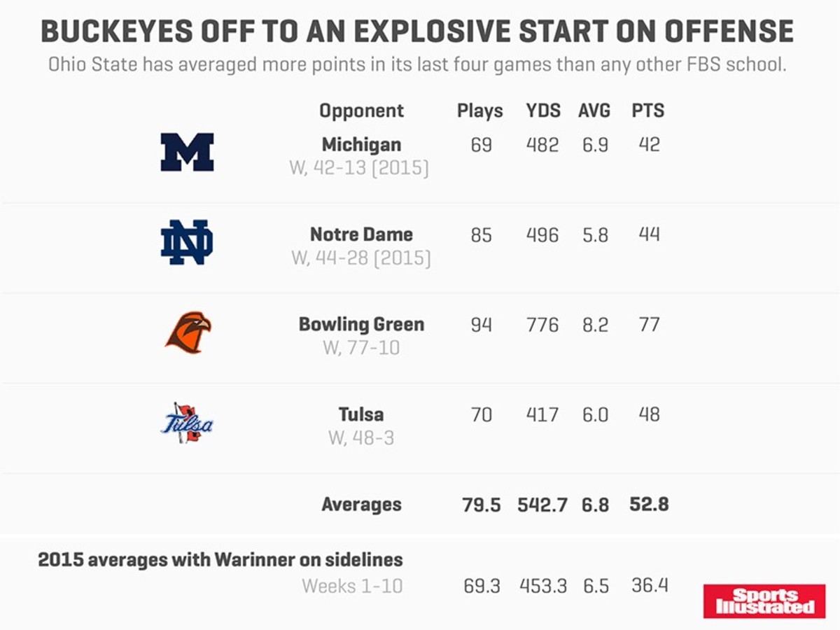Click the Tulsa flag logo

pos(186,423)
